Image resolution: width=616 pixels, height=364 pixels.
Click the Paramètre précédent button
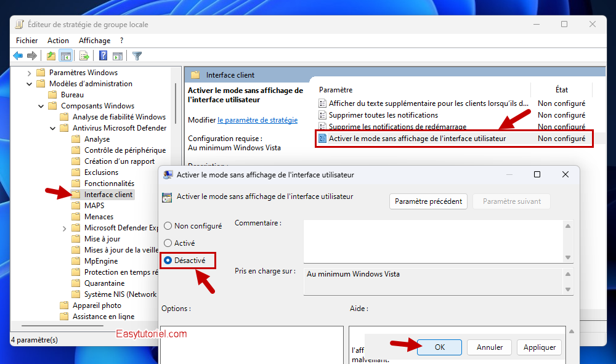tap(428, 201)
